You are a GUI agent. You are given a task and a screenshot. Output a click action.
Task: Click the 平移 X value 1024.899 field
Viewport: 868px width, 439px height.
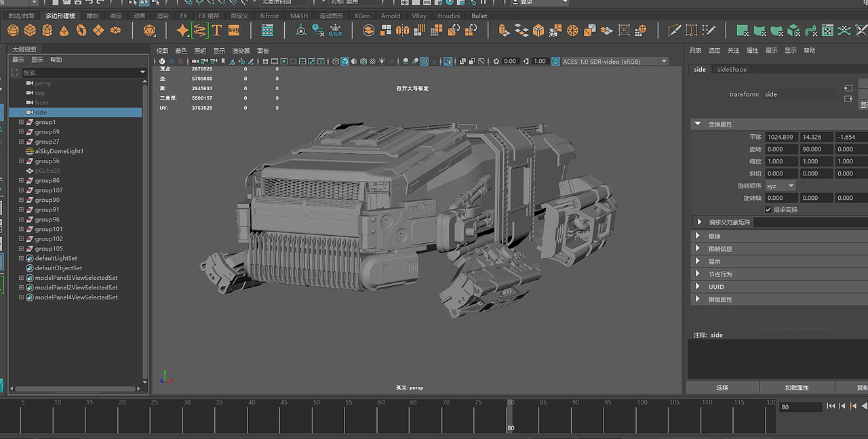click(782, 137)
